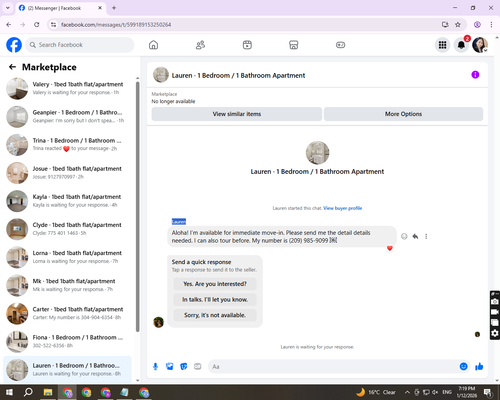Open the account profile picture menu

coord(480,45)
